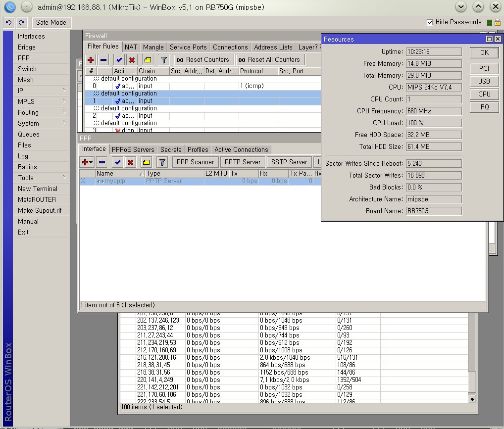Show PPP Active Connections tab
This screenshot has height=429, width=504.
(x=241, y=150)
